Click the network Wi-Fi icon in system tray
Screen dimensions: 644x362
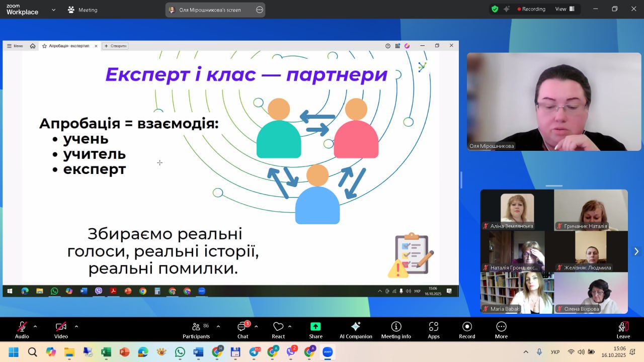(x=571, y=352)
